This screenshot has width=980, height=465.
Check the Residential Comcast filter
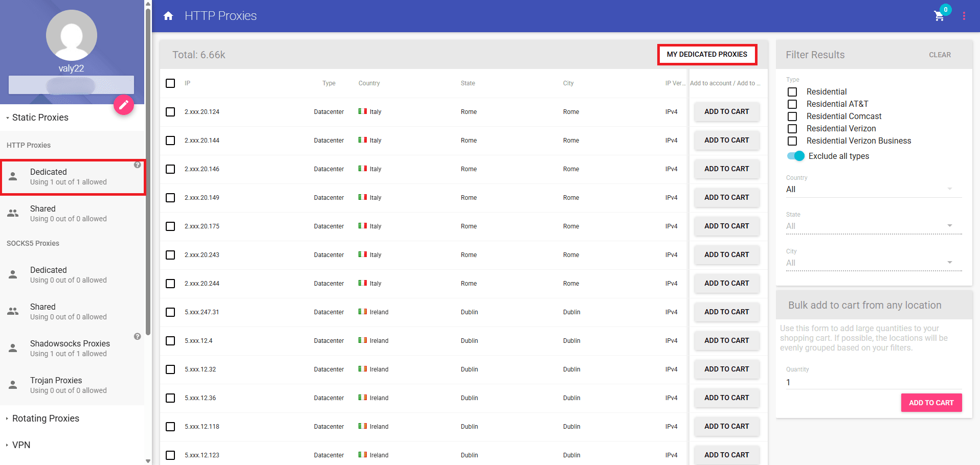click(793, 116)
